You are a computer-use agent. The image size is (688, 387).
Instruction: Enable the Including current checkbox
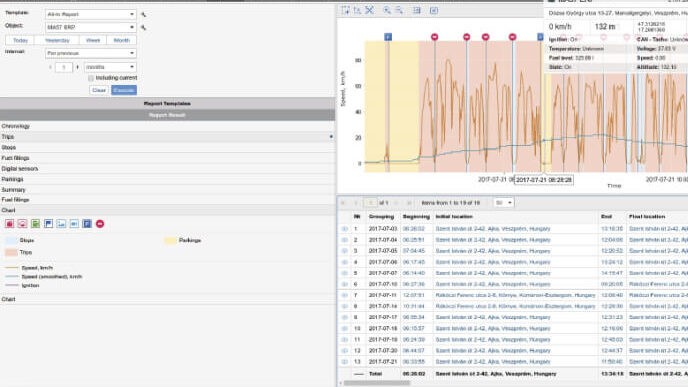point(91,78)
